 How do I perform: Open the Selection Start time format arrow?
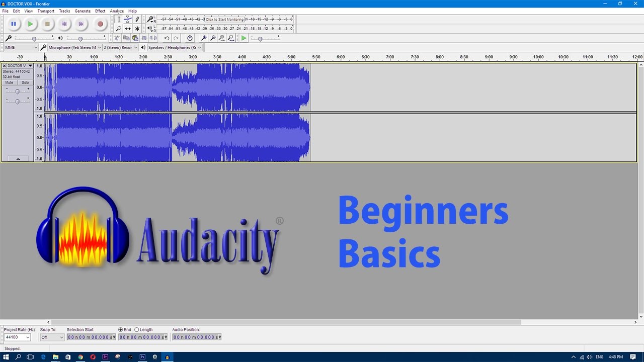pos(114,337)
